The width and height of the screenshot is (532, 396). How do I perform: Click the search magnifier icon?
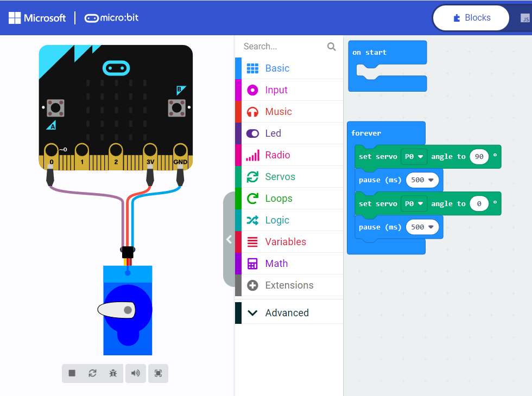(x=332, y=47)
